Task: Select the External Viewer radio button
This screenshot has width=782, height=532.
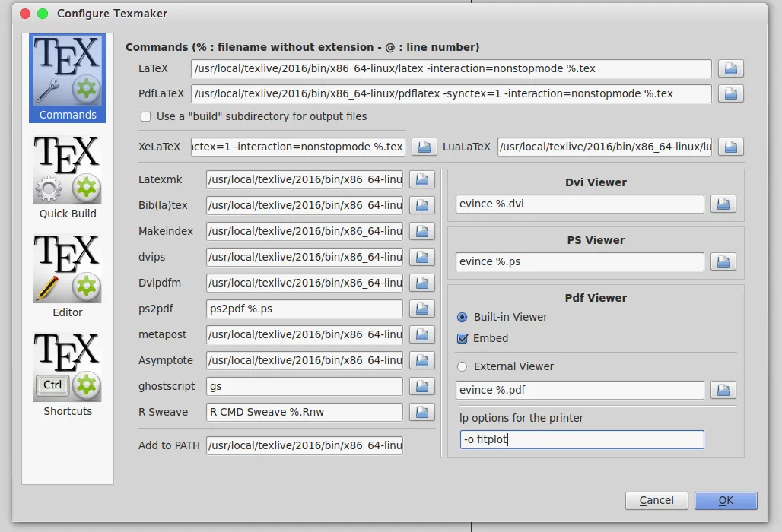Action: click(463, 366)
